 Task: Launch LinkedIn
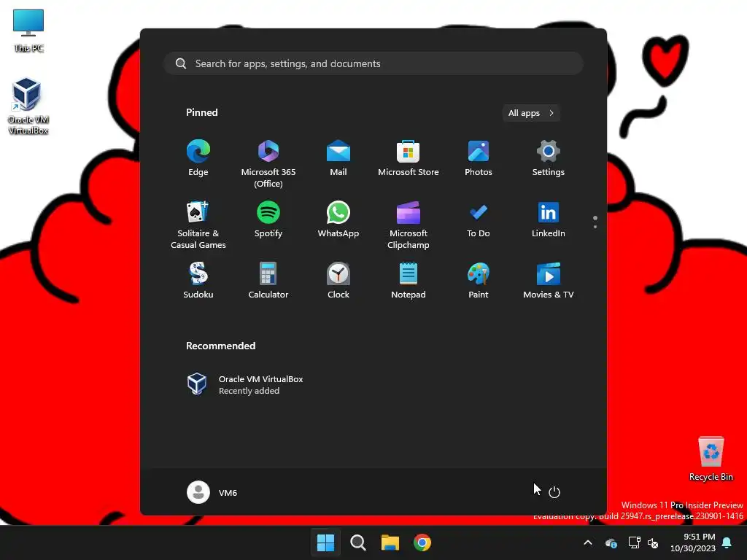pos(549,220)
